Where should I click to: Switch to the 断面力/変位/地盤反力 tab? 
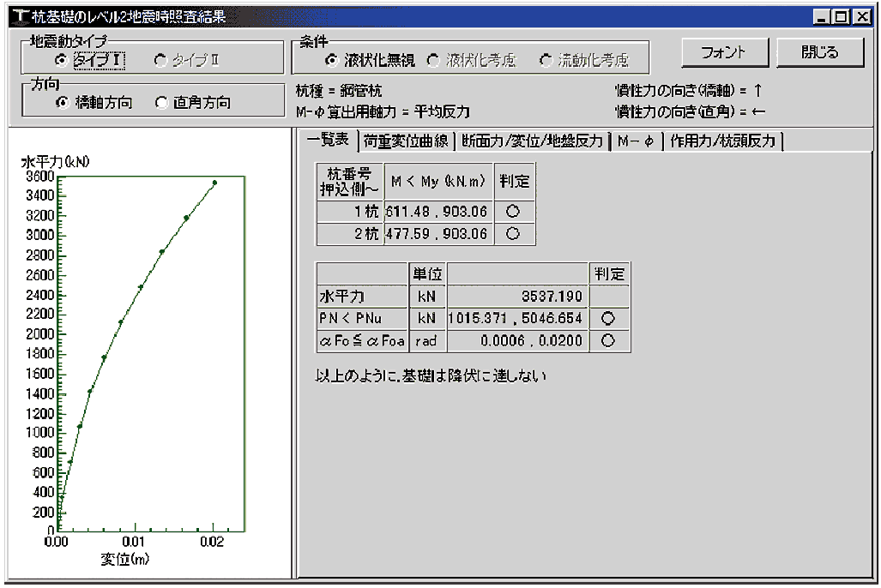(532, 141)
